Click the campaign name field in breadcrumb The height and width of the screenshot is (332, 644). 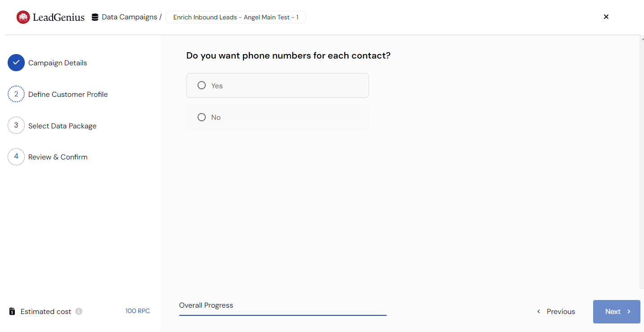point(236,18)
